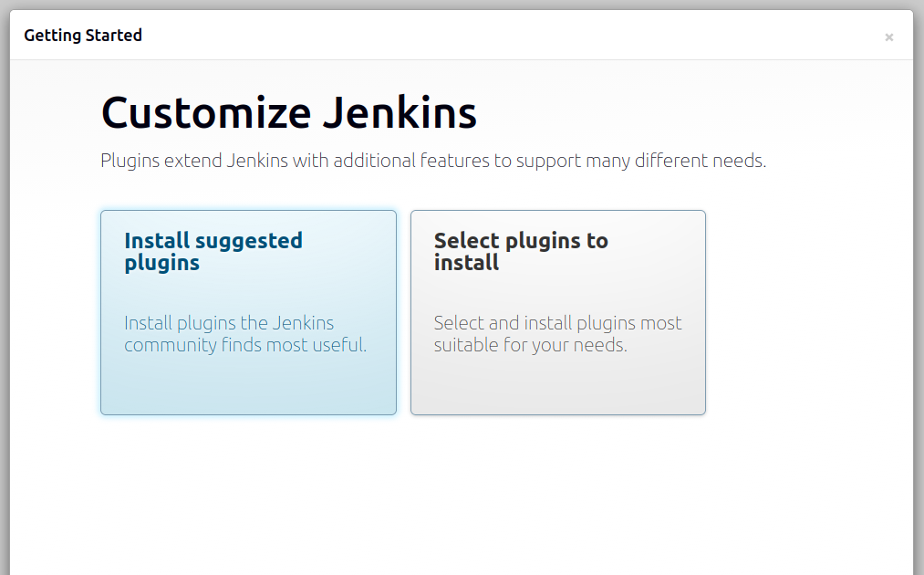
Task: Click the word "install" in gray card title
Action: (466, 263)
